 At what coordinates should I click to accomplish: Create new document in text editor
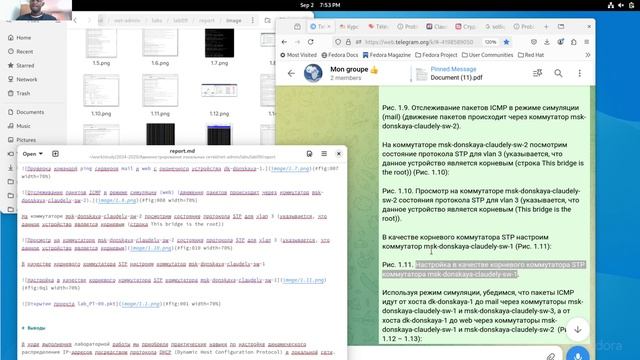point(56,154)
